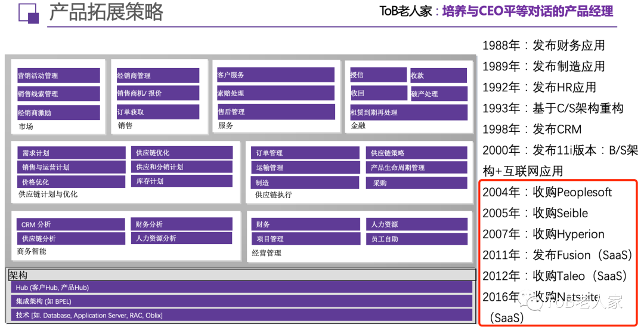Image resolution: width=644 pixels, height=330 pixels.
Task: Select the 破产处理 box
Action: [x=439, y=93]
